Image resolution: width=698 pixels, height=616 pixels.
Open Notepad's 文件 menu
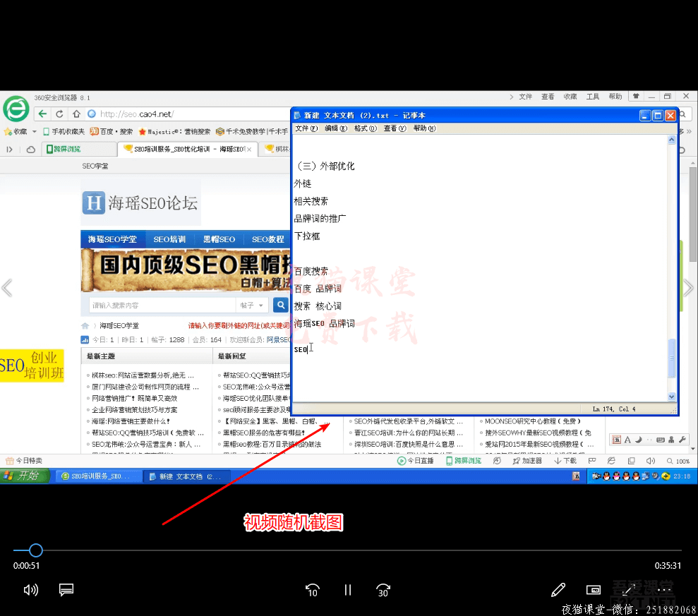coord(306,128)
